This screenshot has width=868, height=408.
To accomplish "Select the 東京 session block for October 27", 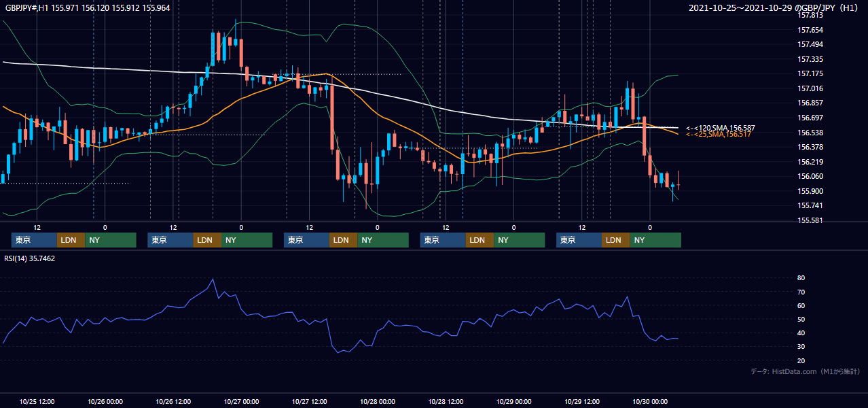I will [x=306, y=240].
